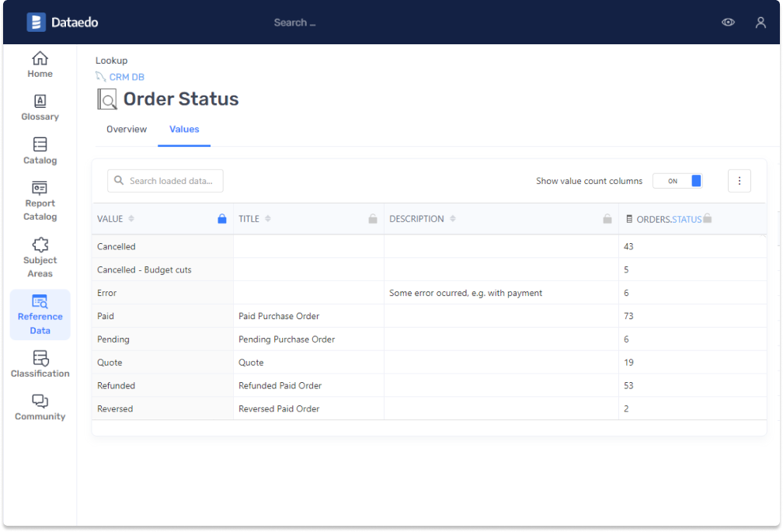Open the Classification section

(x=40, y=359)
